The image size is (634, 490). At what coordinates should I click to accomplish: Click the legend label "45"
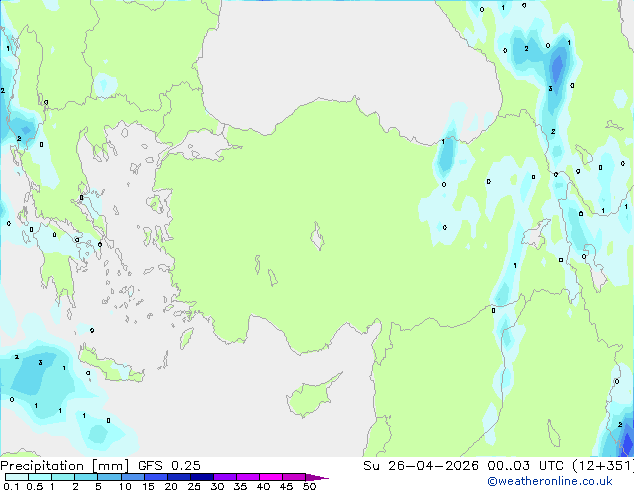pos(286,486)
